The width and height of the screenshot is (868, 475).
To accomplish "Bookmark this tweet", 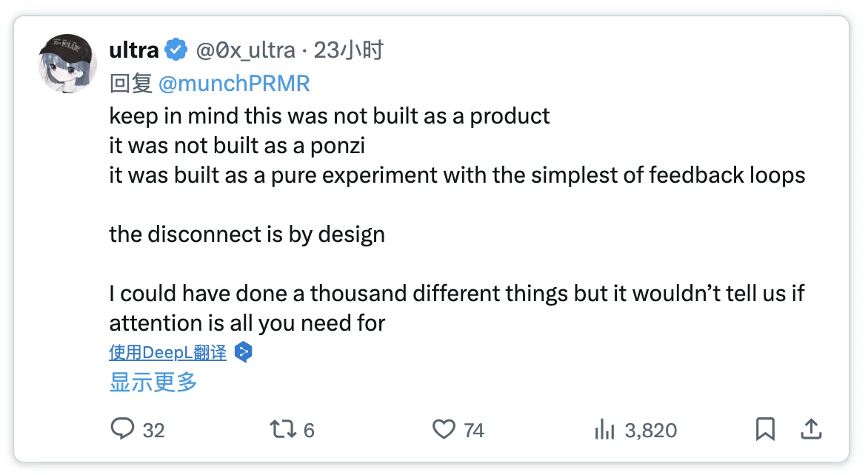I will click(x=765, y=429).
